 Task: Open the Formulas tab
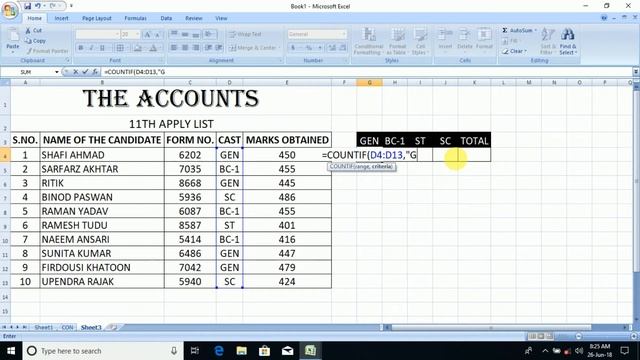[136, 18]
